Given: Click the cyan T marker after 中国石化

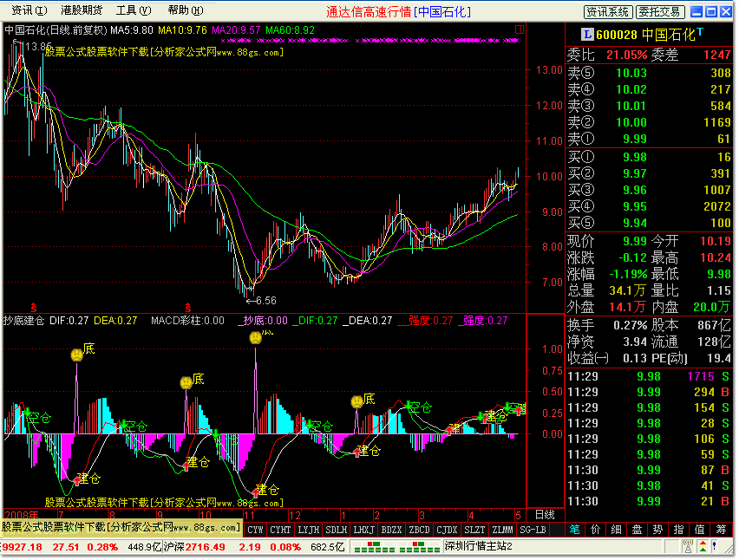Looking at the screenshot, I should [x=700, y=31].
